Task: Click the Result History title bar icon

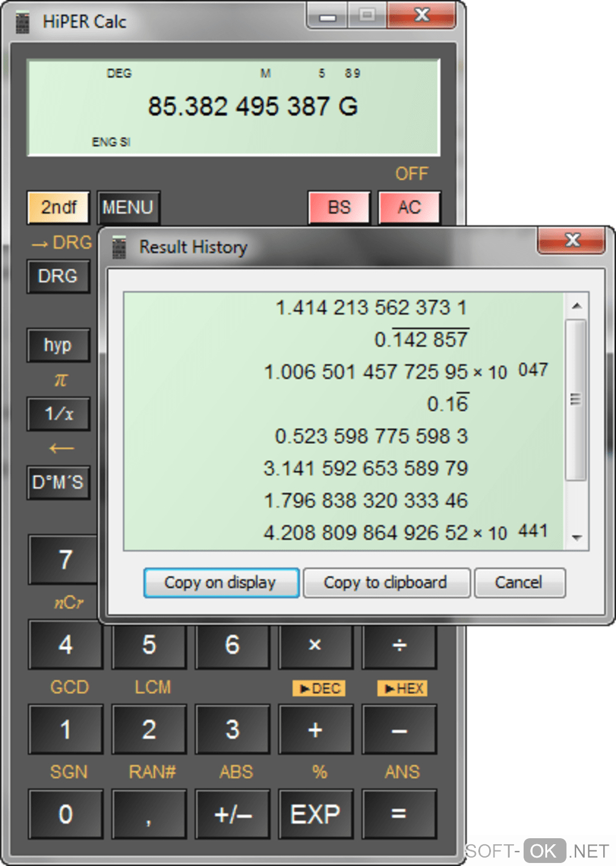Action: click(119, 248)
